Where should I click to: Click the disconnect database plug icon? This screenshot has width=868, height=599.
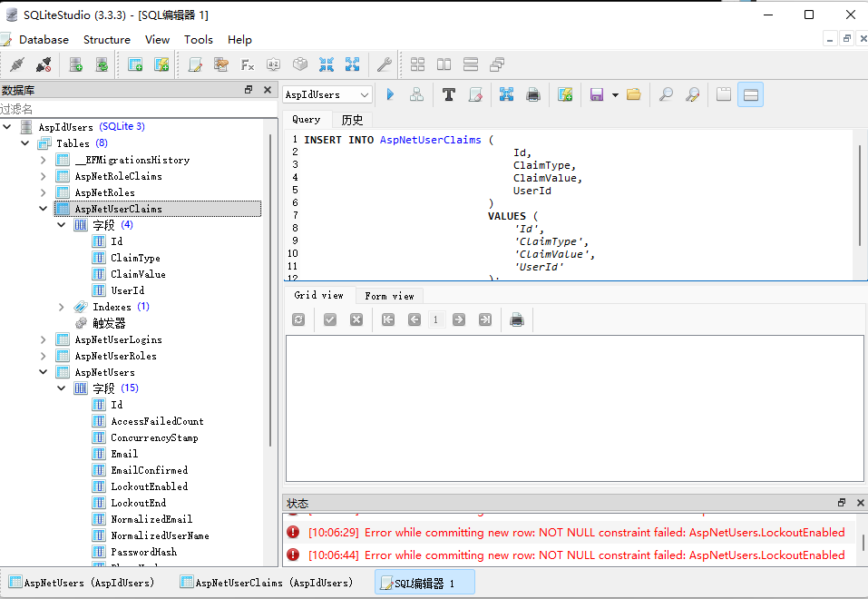pyautogui.click(x=44, y=64)
